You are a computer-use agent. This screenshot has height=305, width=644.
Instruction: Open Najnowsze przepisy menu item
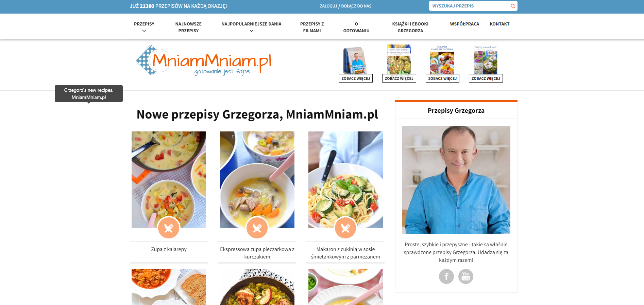[x=188, y=27]
